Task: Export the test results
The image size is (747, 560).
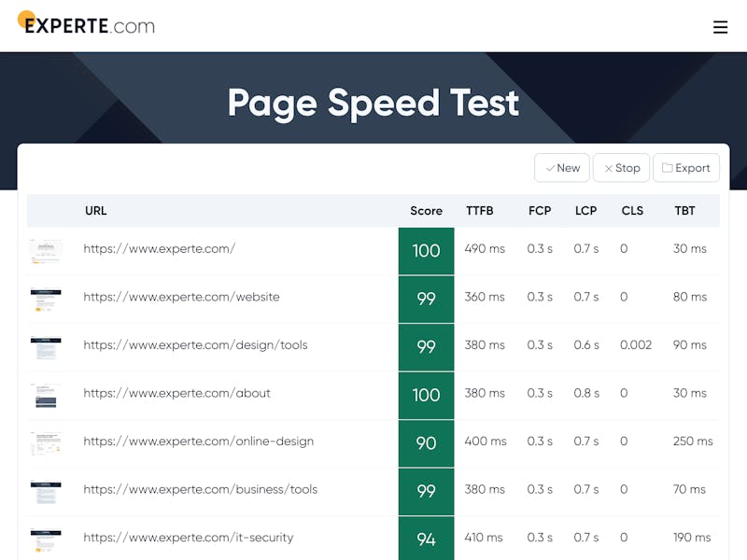Action: (x=686, y=168)
